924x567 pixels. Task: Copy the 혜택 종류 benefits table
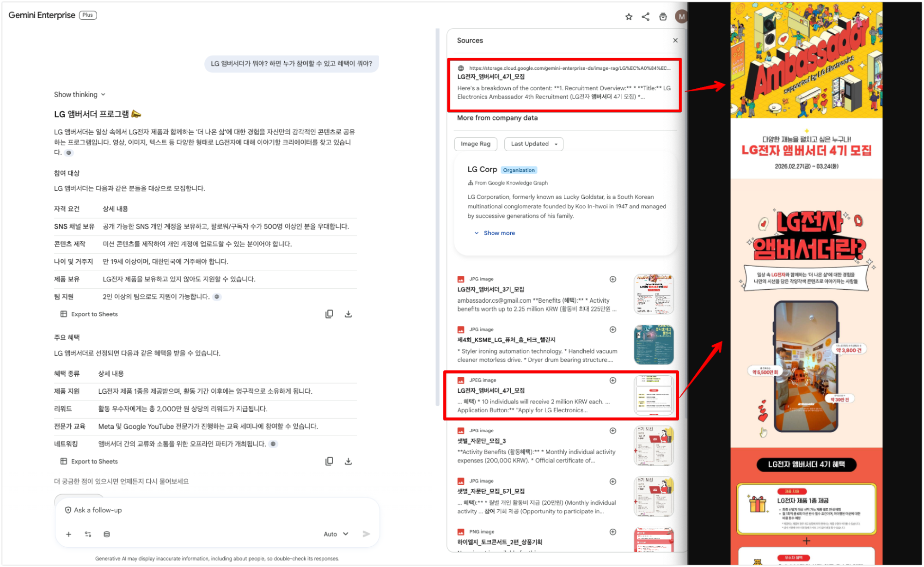329,462
